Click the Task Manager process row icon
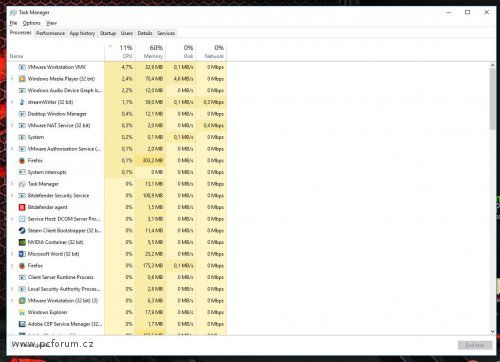Viewport: 500px width, 362px height. coord(22,184)
